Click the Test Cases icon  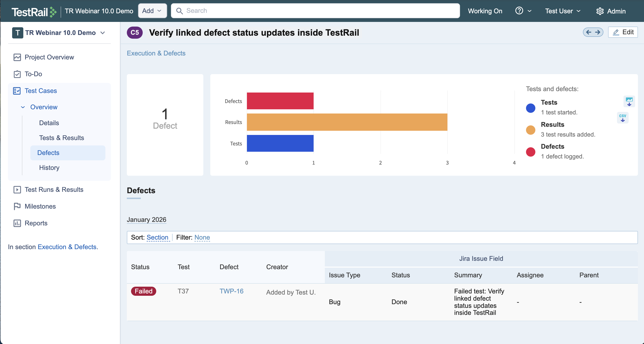(x=17, y=91)
